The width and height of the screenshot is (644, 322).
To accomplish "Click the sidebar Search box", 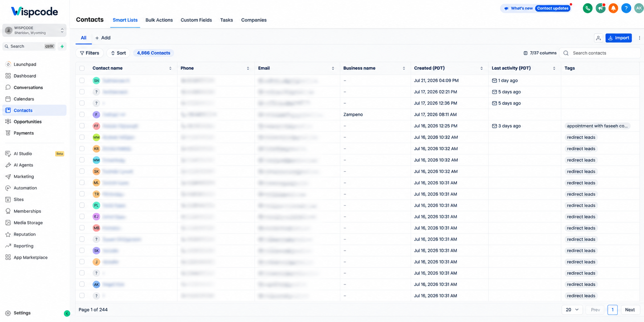I will [29, 46].
